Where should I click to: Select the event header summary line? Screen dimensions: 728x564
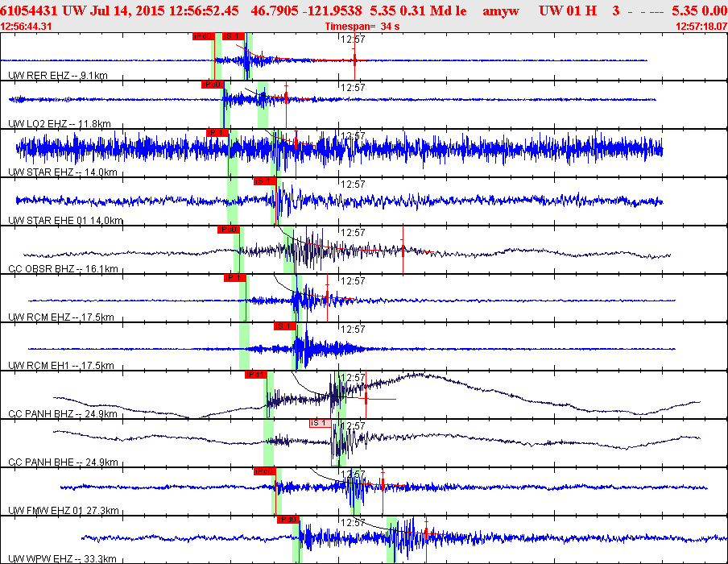coord(364,10)
